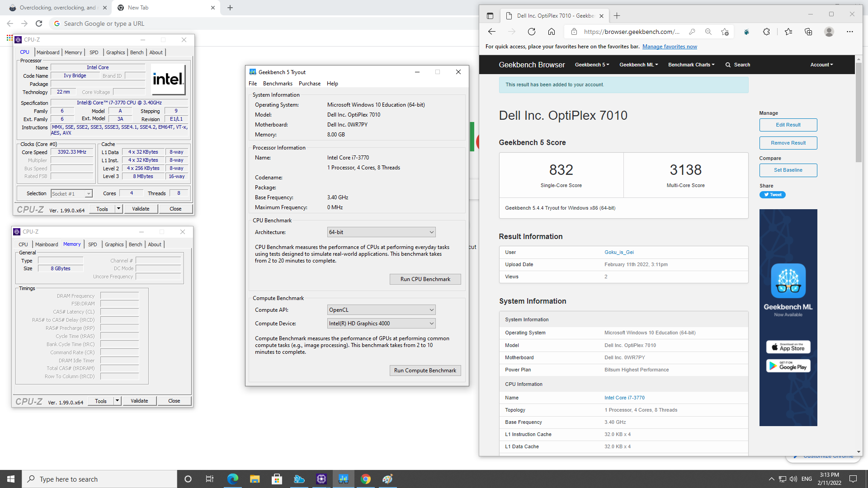Open Architecture 64-bit combo box

point(381,232)
